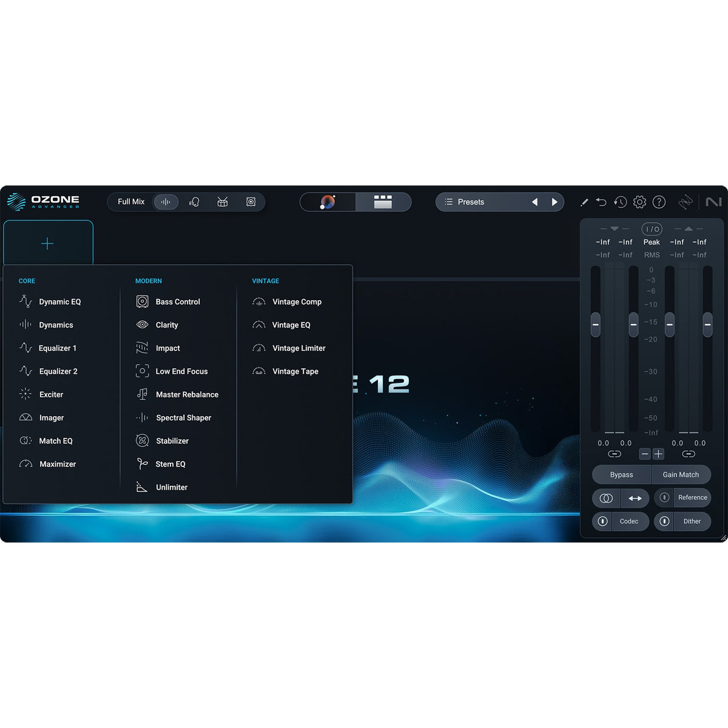This screenshot has height=728, width=728.
Task: Open the settings gear
Action: coord(639,202)
